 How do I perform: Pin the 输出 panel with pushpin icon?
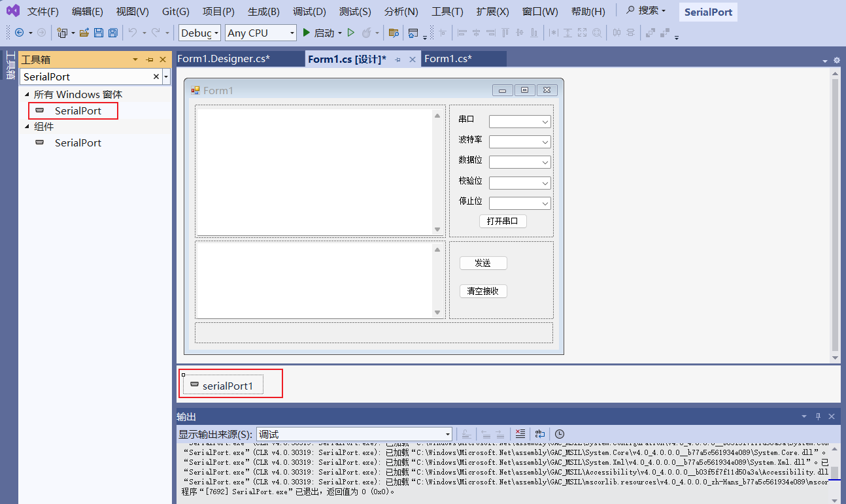[x=818, y=416]
